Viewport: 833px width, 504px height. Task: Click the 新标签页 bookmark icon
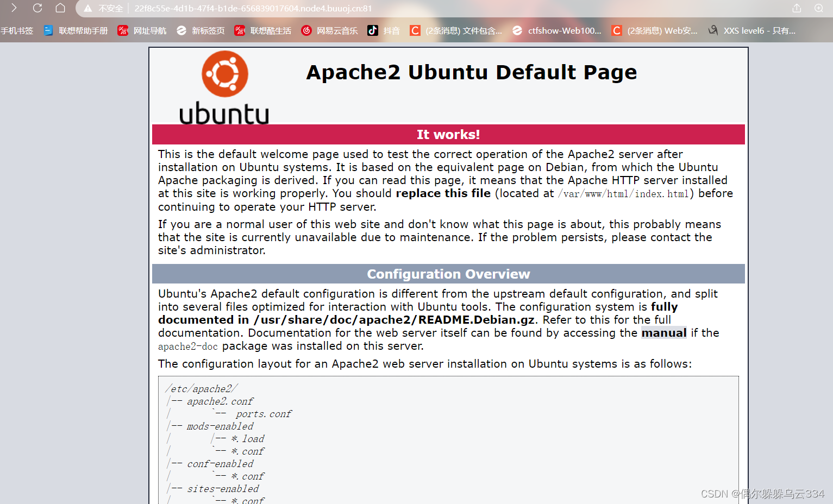(181, 30)
